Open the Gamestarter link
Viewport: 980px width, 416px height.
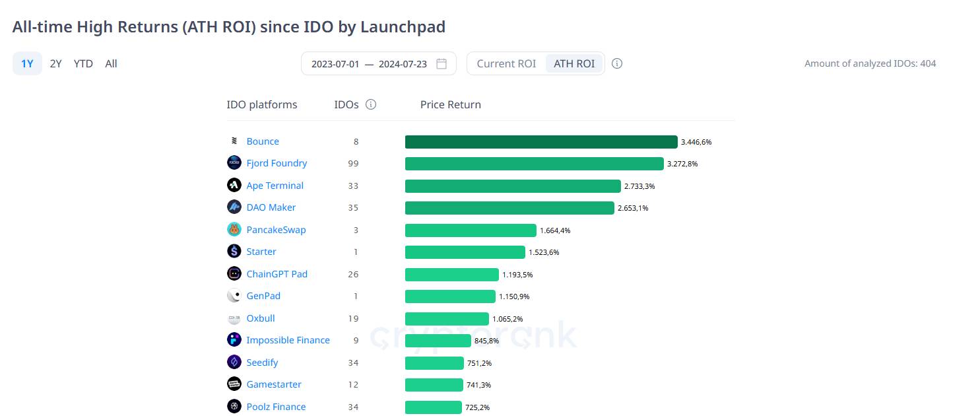click(x=274, y=384)
